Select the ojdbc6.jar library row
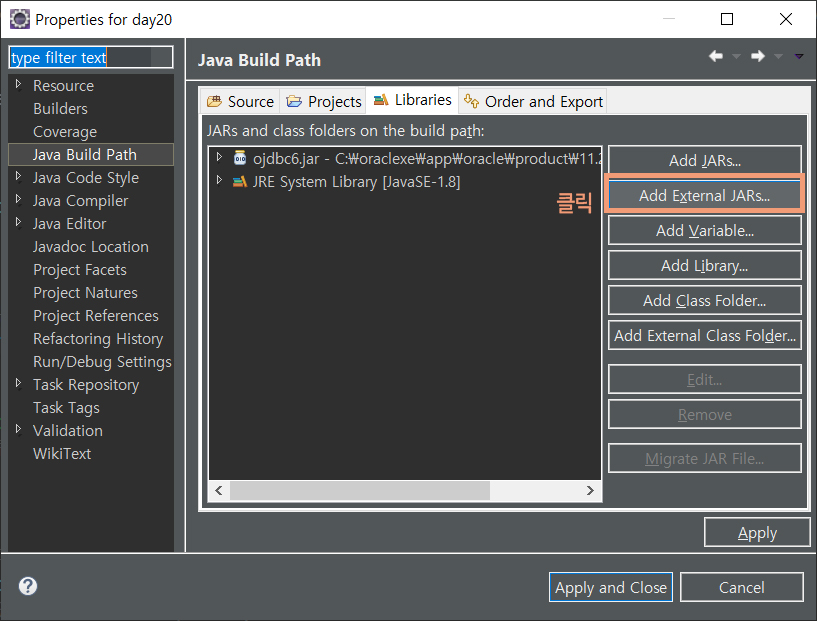 [x=405, y=158]
